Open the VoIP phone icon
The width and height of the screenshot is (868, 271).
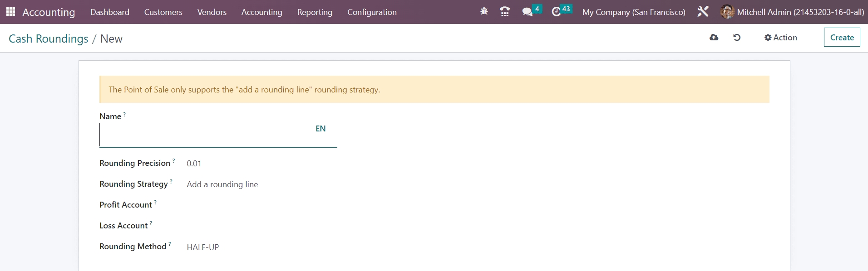click(504, 12)
